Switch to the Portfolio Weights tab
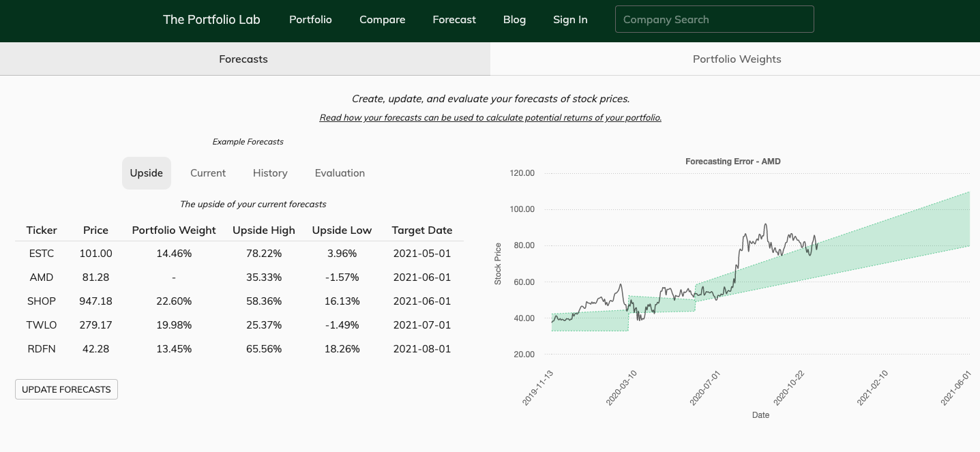The width and height of the screenshot is (980, 452). [x=737, y=59]
